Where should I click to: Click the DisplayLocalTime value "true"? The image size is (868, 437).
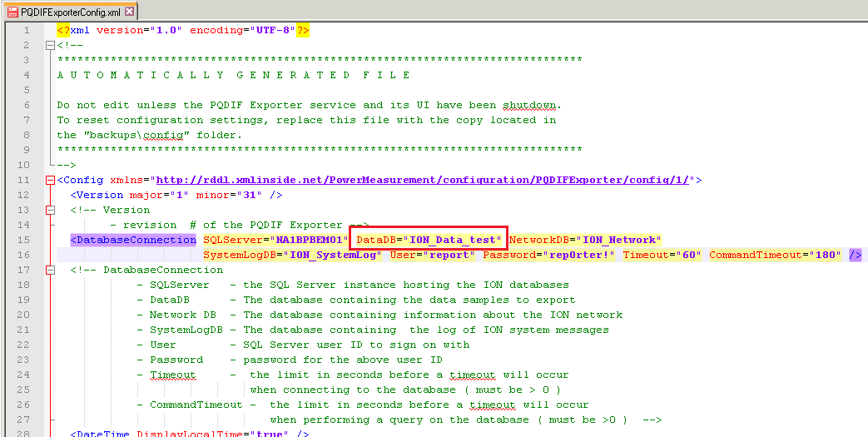269,434
